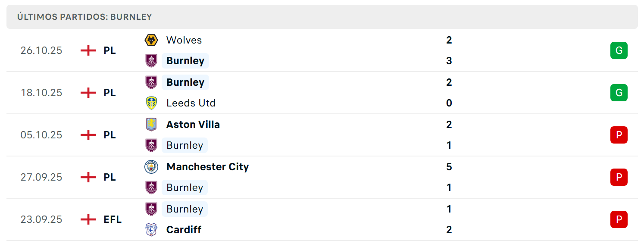644x247 pixels.
Task: Click the green G badge for Wolves match
Action: click(x=619, y=50)
